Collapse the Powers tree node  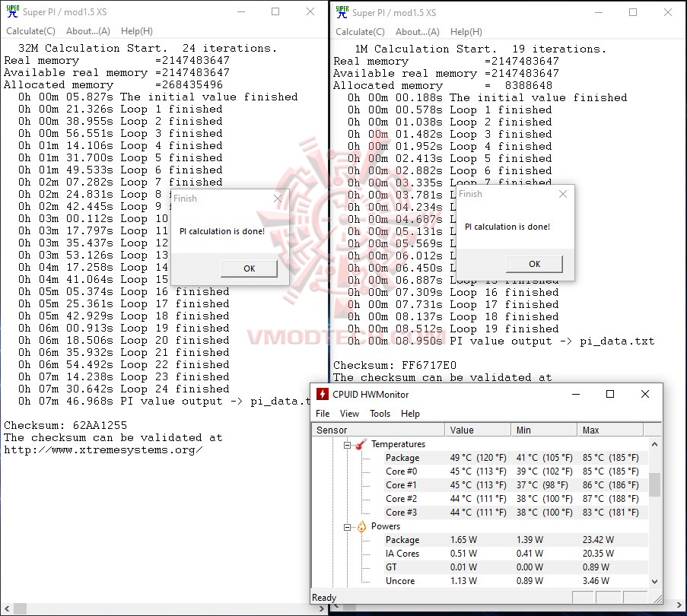pyautogui.click(x=347, y=527)
